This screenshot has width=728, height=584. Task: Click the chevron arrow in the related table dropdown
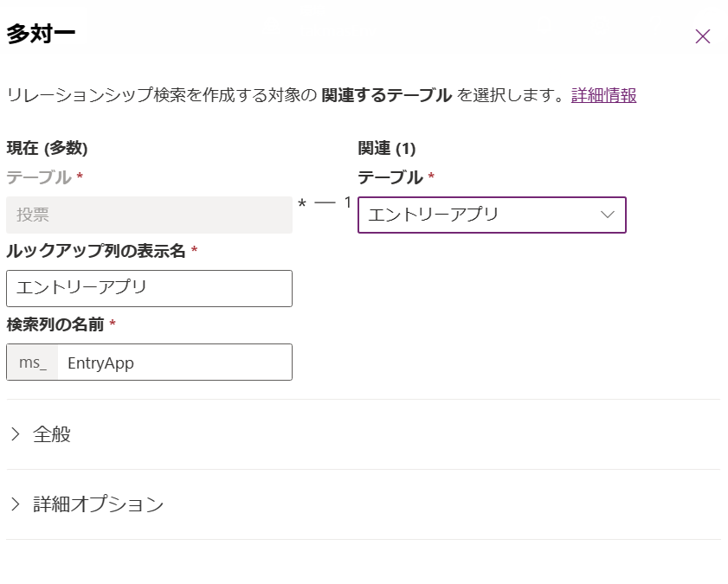pyautogui.click(x=608, y=215)
